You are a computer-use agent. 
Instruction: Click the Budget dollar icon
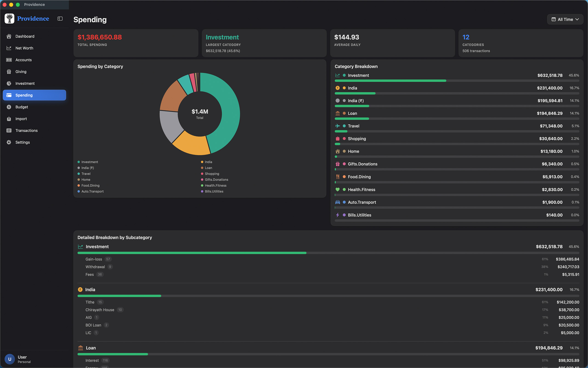coord(9,107)
